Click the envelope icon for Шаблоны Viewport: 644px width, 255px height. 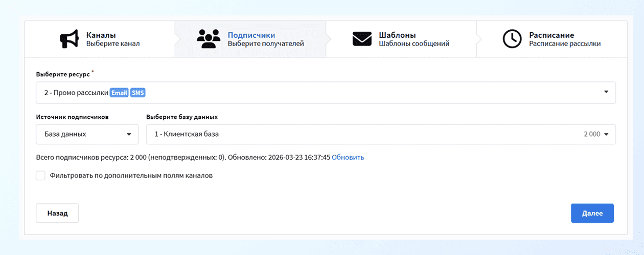pyautogui.click(x=362, y=39)
